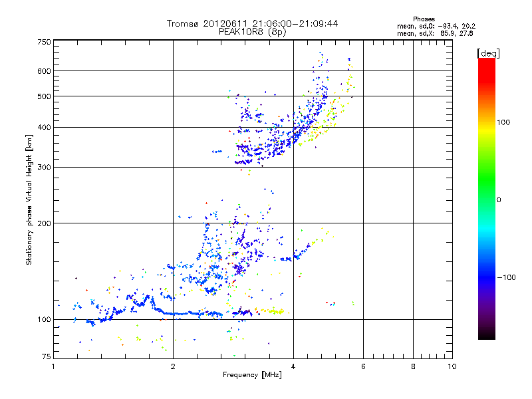
Task: Click the x-axis label '8'
Action: pos(413,366)
